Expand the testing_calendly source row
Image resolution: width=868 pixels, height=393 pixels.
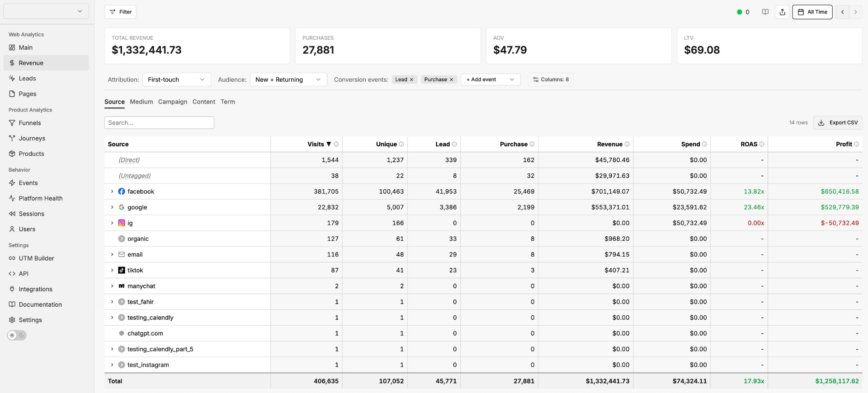point(112,318)
